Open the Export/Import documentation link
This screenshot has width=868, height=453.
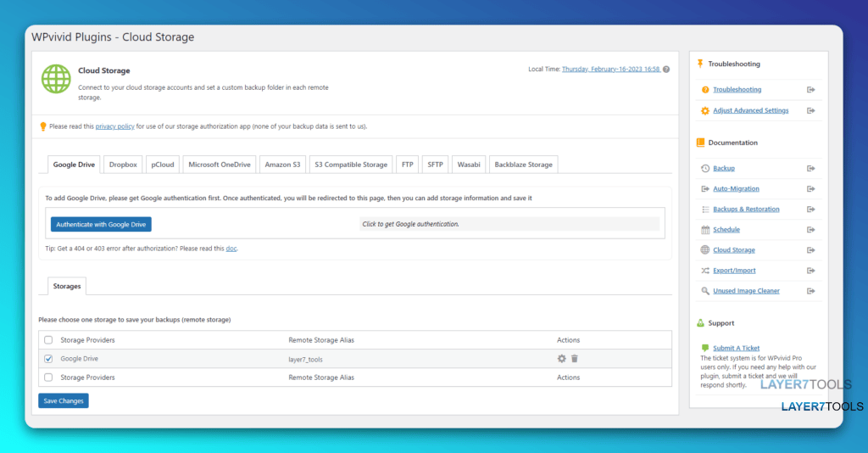click(x=734, y=271)
